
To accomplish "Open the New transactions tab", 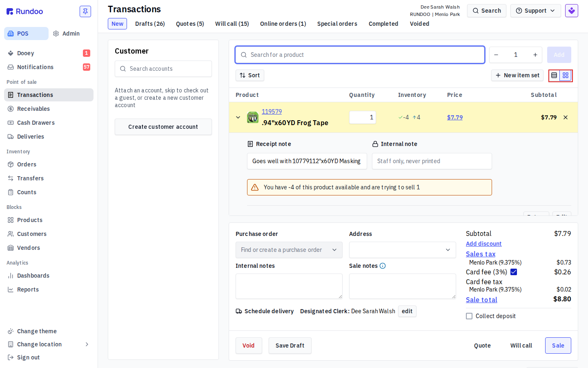I will point(117,24).
